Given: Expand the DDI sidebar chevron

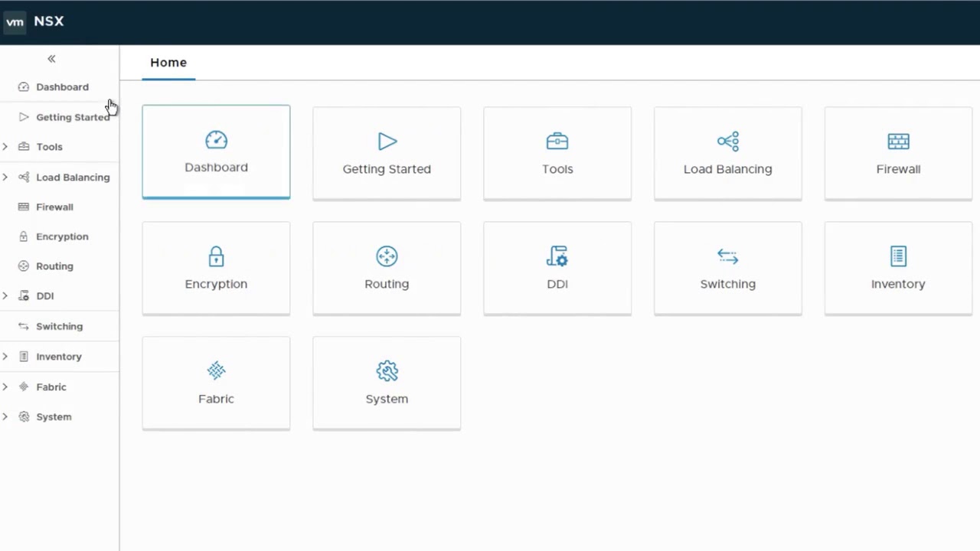Looking at the screenshot, I should 5,296.
